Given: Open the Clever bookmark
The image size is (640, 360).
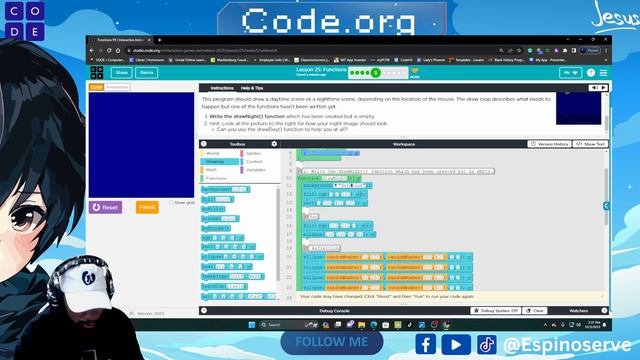Looking at the screenshot, I should click(x=147, y=60).
